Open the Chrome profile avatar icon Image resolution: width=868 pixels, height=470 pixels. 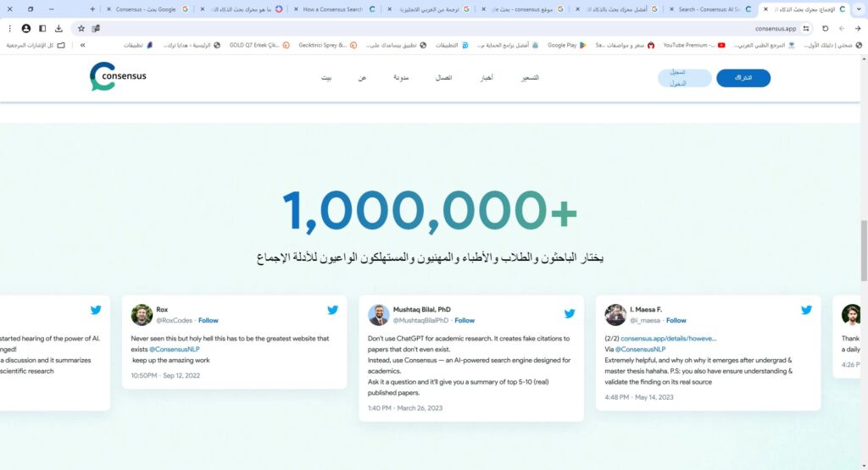click(26, 28)
